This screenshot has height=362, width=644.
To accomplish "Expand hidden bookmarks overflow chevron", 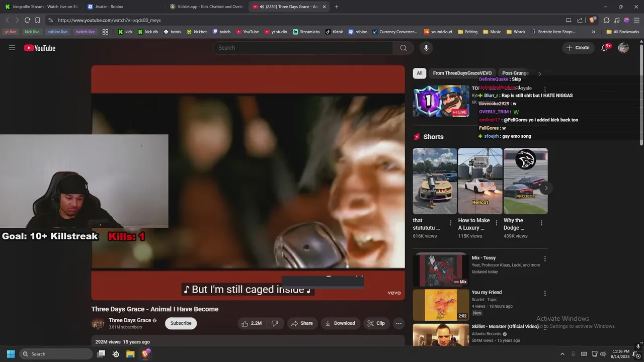I will coord(593,32).
